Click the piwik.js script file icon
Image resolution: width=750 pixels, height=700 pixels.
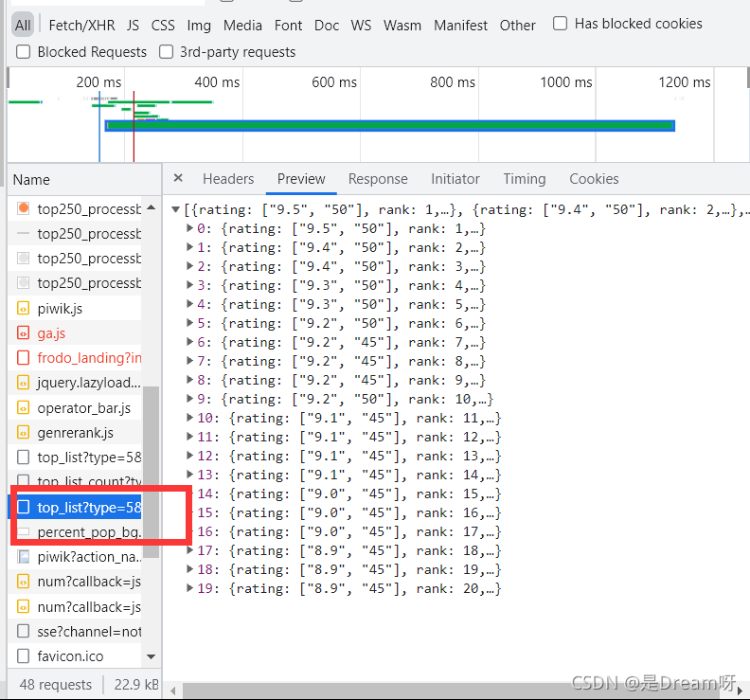(23, 308)
